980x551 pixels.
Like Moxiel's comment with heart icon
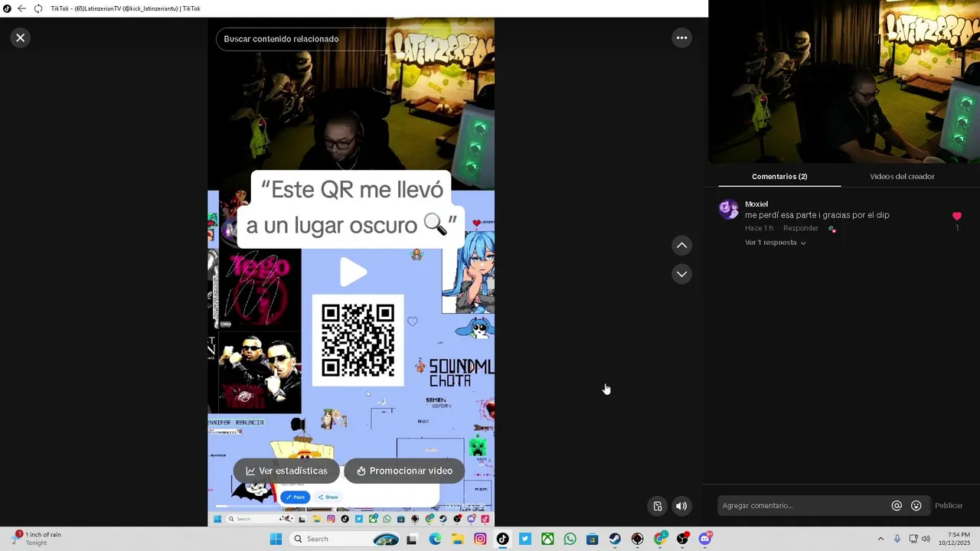pos(956,217)
